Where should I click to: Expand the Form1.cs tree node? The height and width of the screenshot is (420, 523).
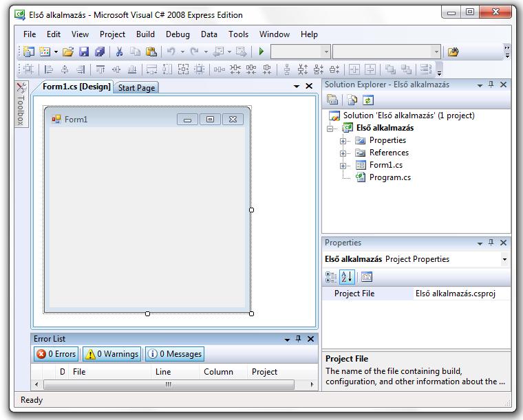pyautogui.click(x=343, y=166)
